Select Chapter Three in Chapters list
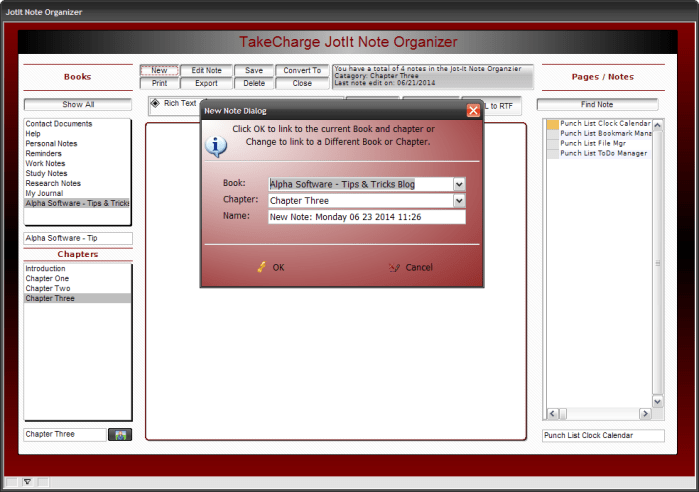 (78, 299)
